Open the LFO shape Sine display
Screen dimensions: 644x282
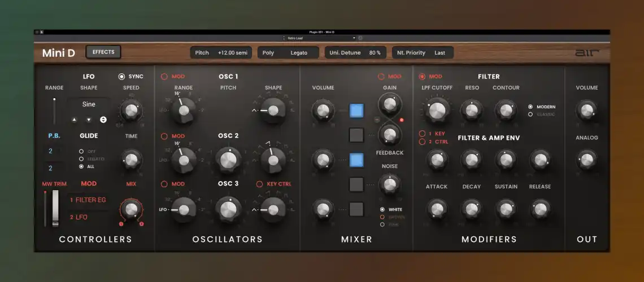(89, 104)
